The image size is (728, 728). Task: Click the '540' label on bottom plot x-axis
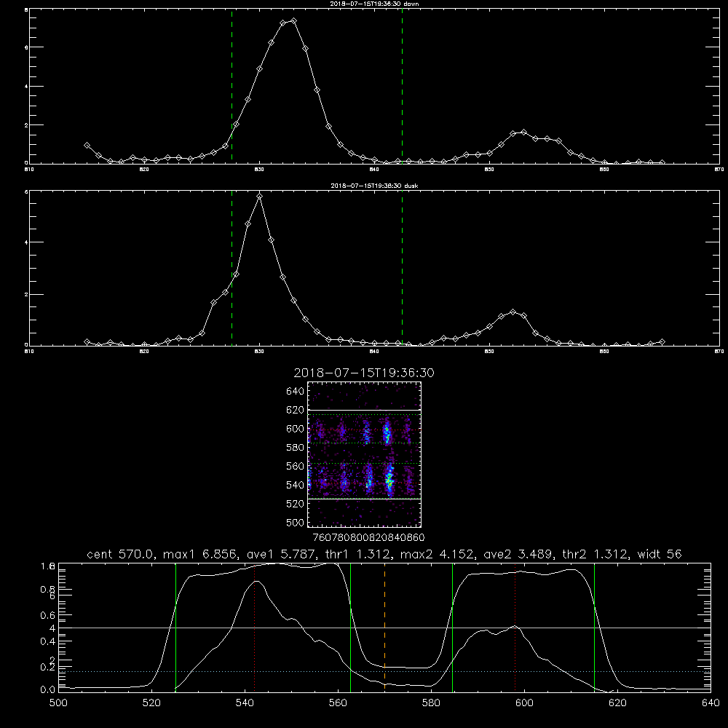(245, 703)
